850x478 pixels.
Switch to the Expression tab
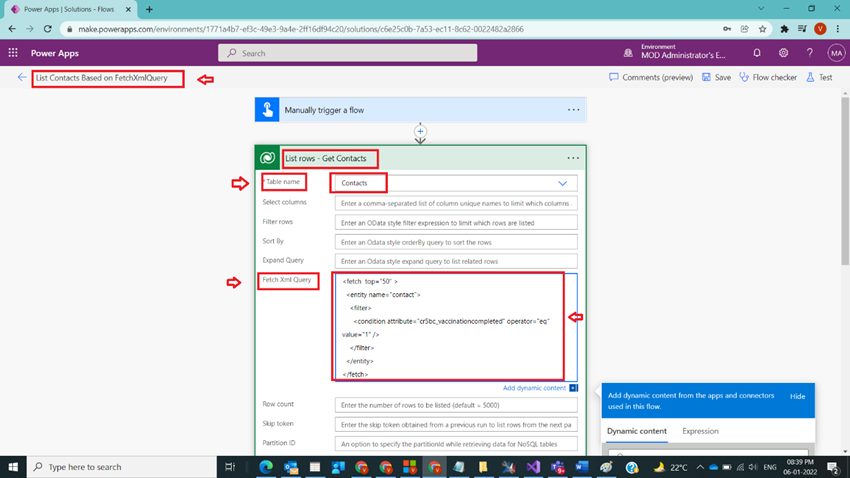pos(700,431)
